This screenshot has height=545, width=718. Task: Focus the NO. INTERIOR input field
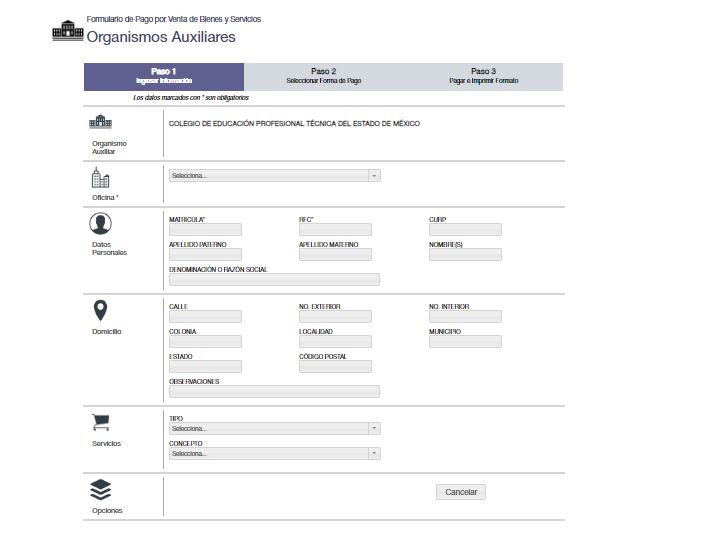tap(465, 316)
